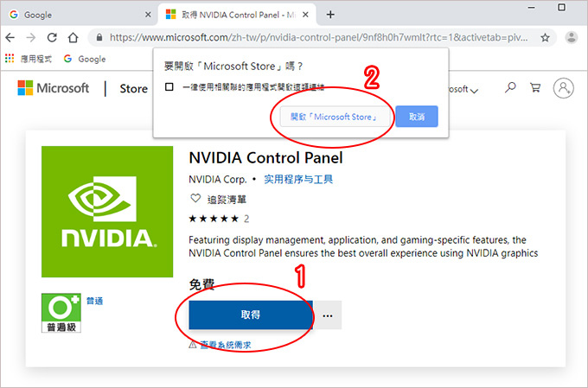Click the blue 取得 get button
Viewport: 588px width, 388px height.
251,315
